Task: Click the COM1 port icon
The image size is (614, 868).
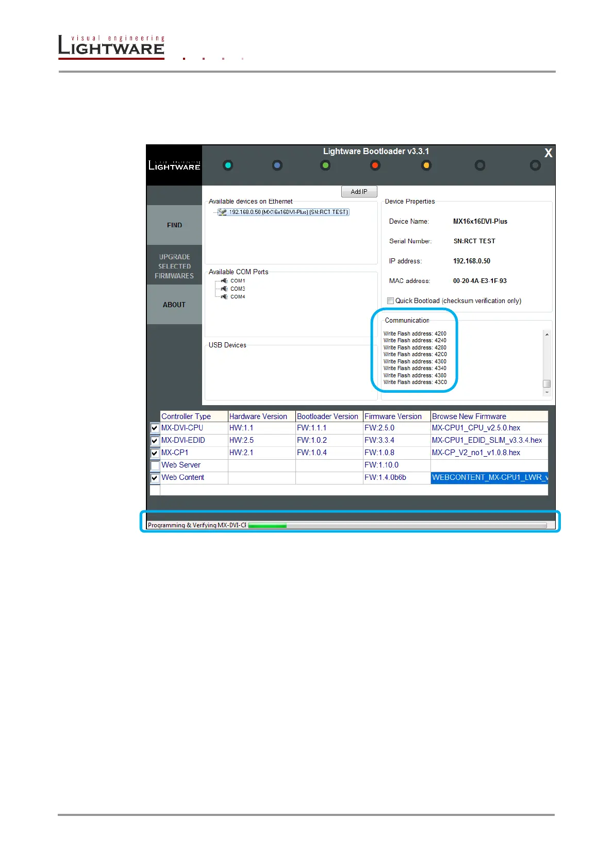Action: pos(224,281)
